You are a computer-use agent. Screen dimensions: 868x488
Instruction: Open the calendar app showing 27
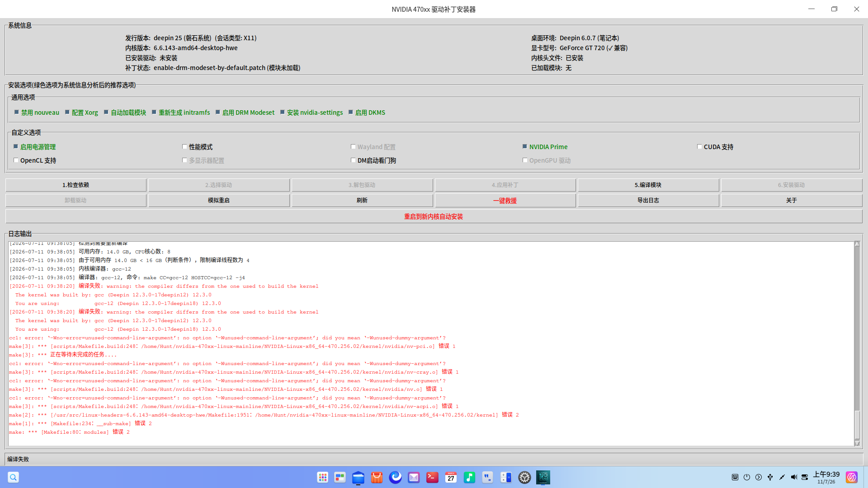(451, 477)
